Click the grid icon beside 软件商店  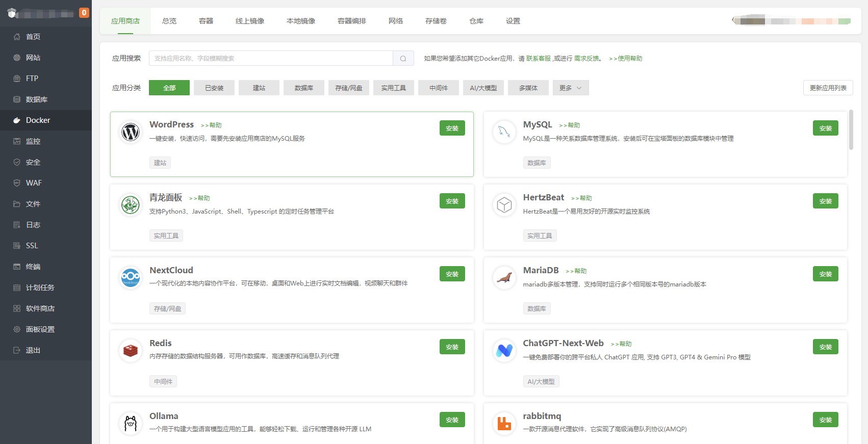click(17, 308)
